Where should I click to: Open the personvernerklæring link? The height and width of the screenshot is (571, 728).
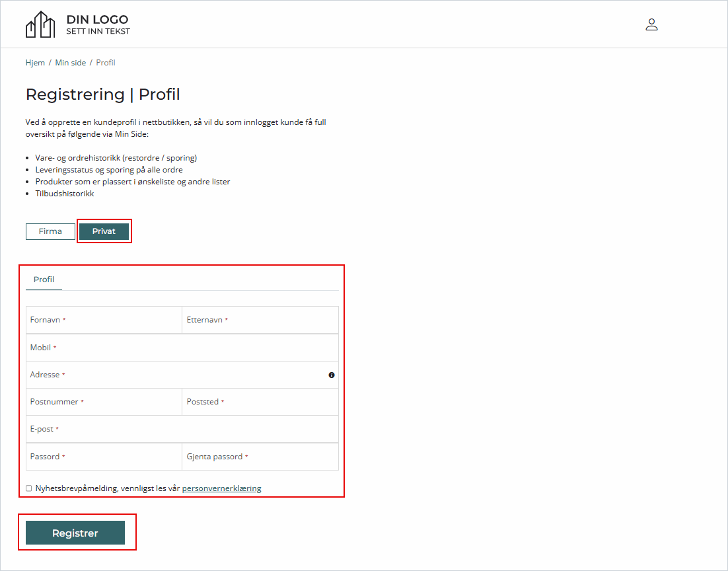(x=221, y=488)
